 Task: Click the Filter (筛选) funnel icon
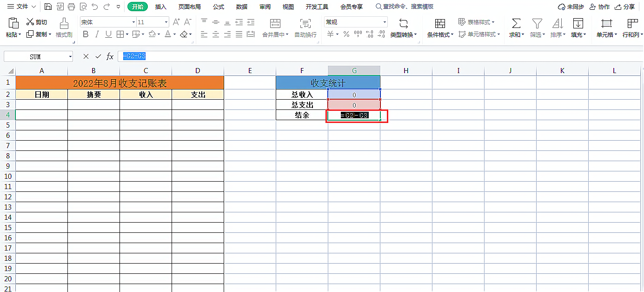click(x=537, y=23)
